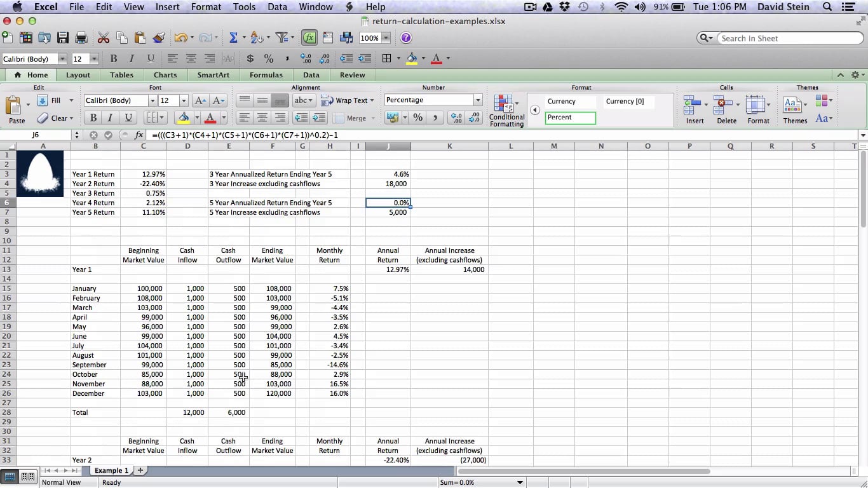The width and height of the screenshot is (868, 488).
Task: Toggle Bold in the ribbon Font group
Action: pos(93,118)
